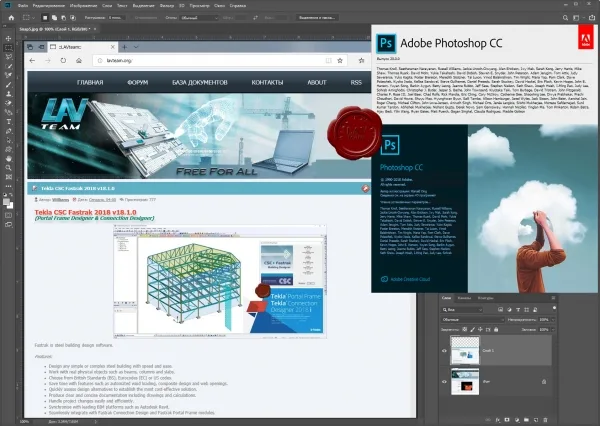Open the Layers panel menu
600x426 pixels.
tap(553, 298)
